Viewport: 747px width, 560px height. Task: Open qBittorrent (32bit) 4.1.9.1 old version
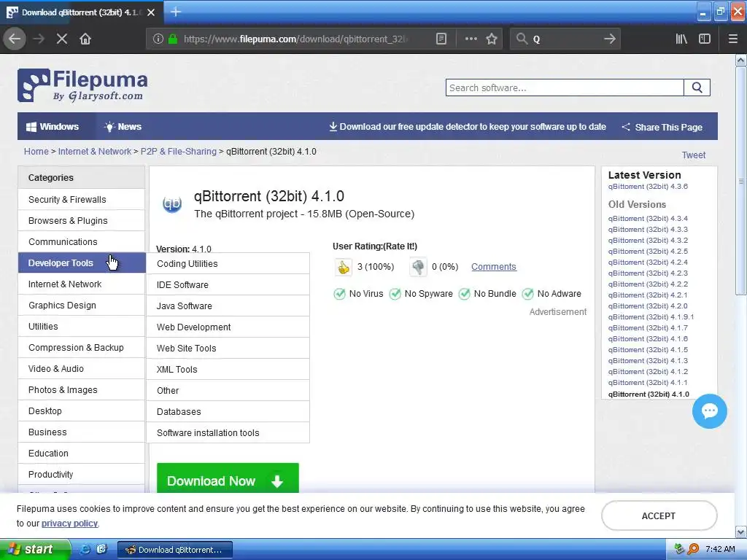tap(651, 317)
